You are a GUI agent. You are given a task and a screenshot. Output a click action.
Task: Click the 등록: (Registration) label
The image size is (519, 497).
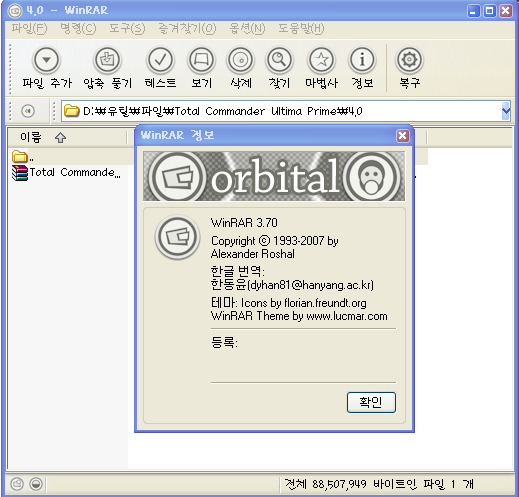(224, 343)
